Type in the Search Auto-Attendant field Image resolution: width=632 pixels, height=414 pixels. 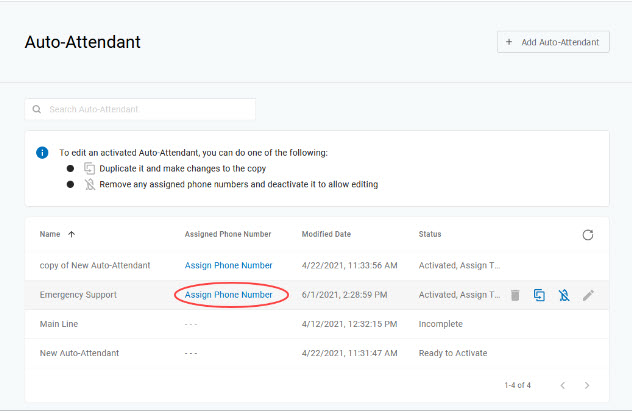(x=148, y=109)
